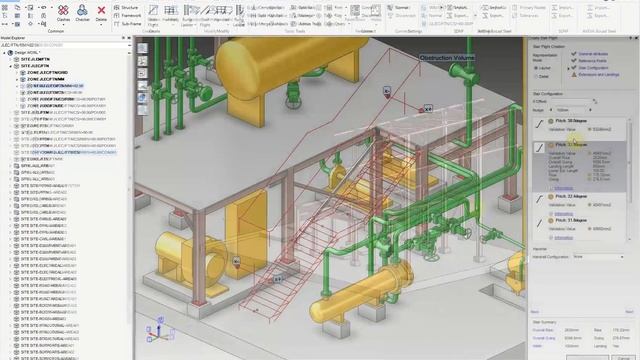Click the Cancel button
The width and height of the screenshot is (640, 360).
[x=623, y=358]
